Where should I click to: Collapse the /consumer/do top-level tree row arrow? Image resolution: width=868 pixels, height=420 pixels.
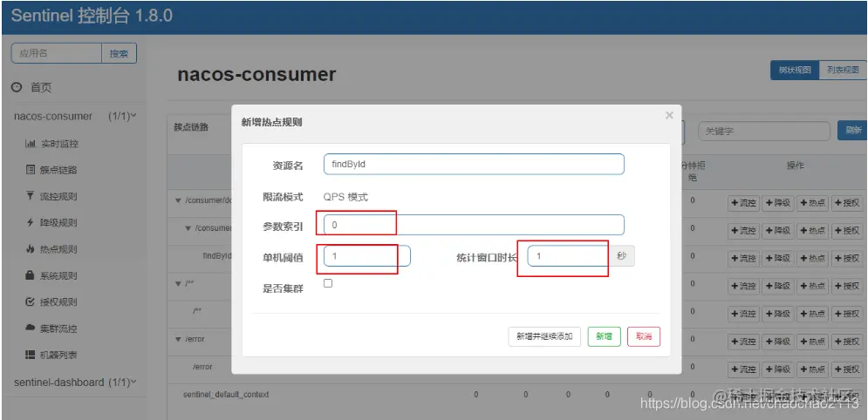[x=178, y=200]
